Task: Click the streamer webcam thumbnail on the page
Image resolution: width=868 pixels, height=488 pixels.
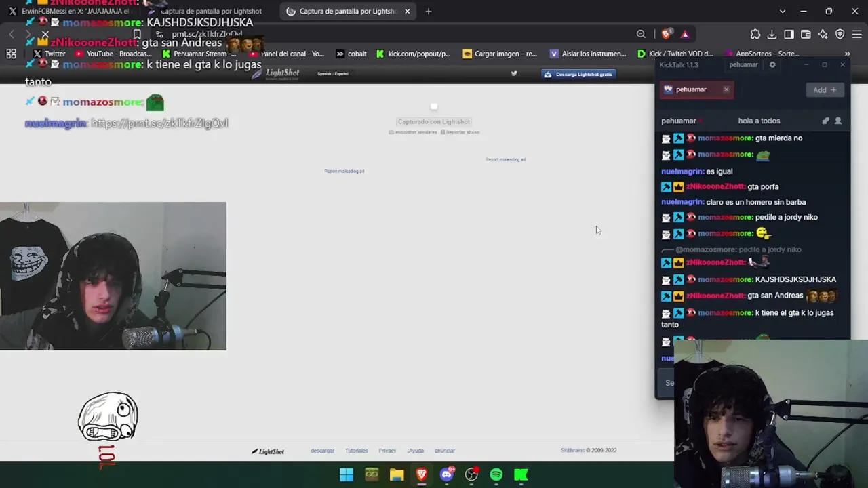Action: (x=113, y=276)
